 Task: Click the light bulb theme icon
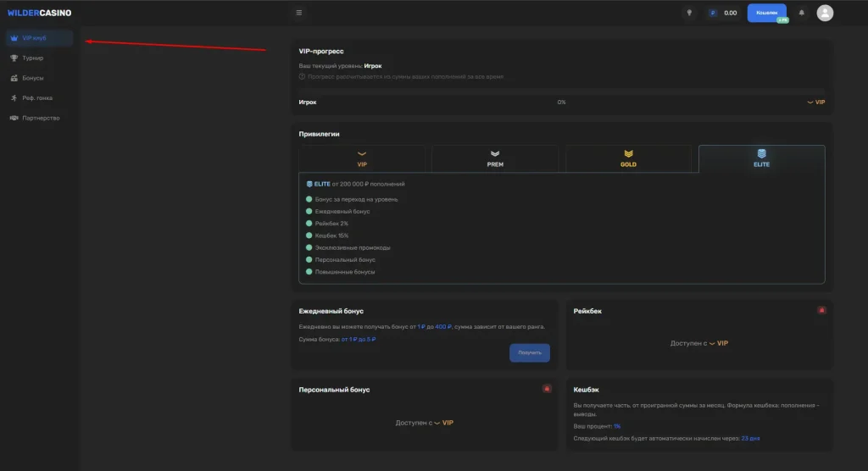[x=689, y=13]
